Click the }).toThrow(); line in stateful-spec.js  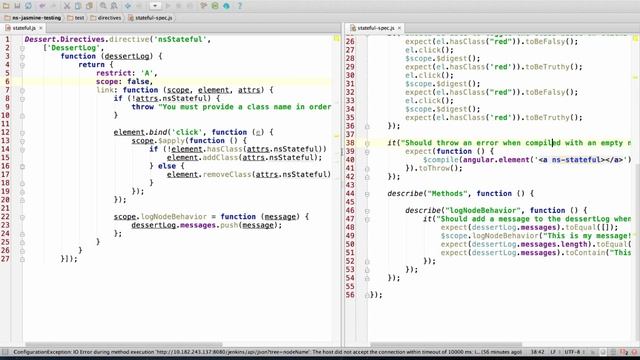[x=433, y=169]
